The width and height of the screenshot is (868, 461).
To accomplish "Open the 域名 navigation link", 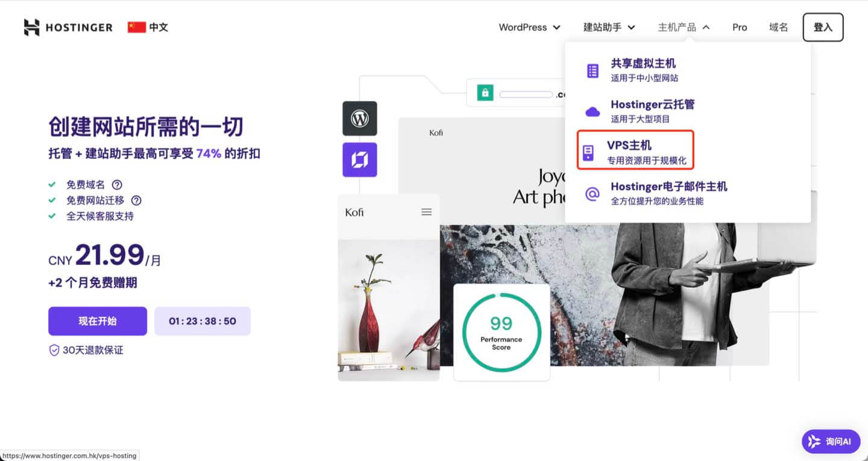I will [779, 27].
